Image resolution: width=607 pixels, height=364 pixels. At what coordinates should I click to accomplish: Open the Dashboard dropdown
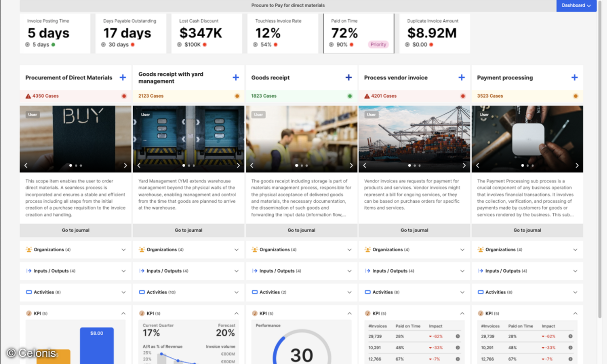tap(576, 6)
